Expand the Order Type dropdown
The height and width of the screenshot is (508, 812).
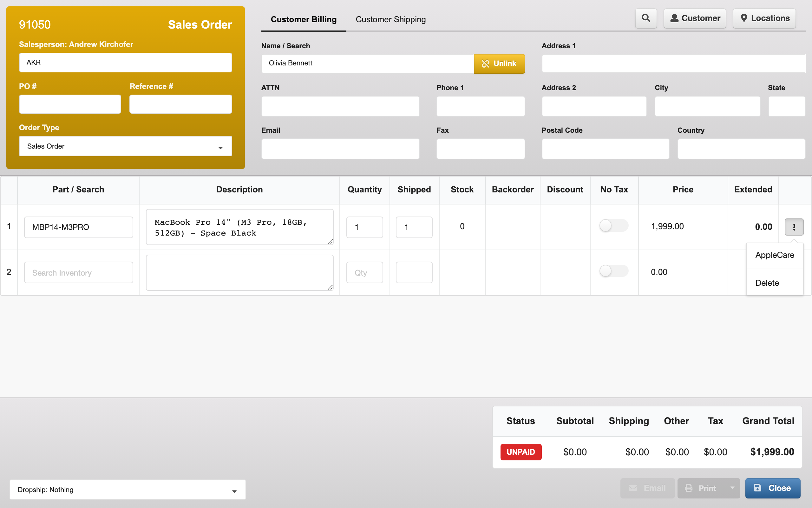click(126, 146)
